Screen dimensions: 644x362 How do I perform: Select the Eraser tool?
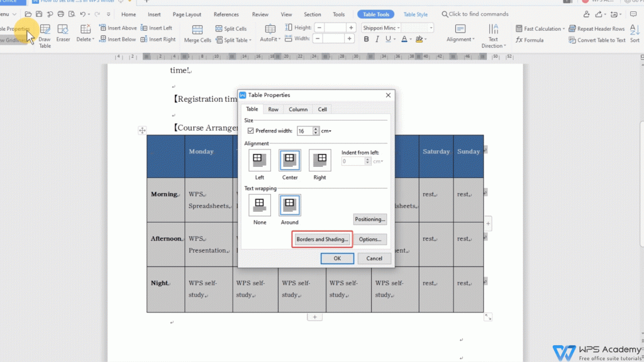pyautogui.click(x=63, y=33)
